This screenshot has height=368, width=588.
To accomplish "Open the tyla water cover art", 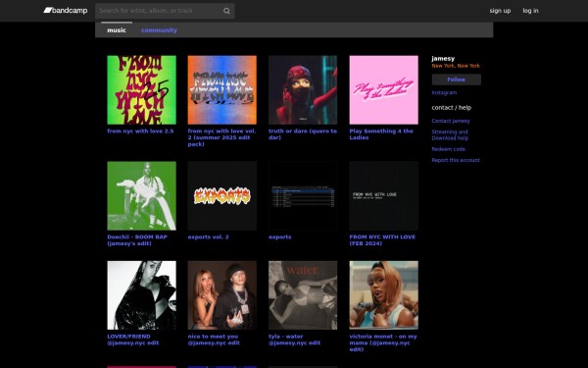I will tap(303, 295).
